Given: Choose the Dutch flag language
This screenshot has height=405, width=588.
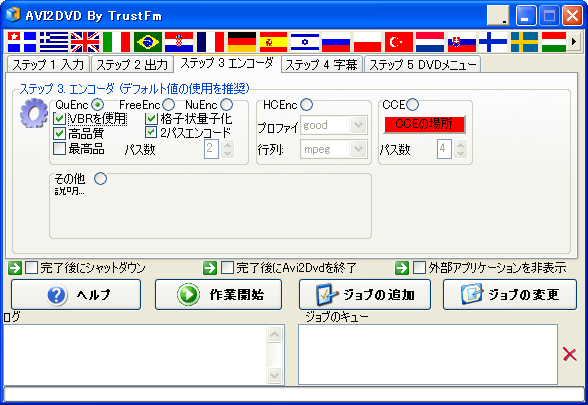Looking at the screenshot, I should 430,42.
